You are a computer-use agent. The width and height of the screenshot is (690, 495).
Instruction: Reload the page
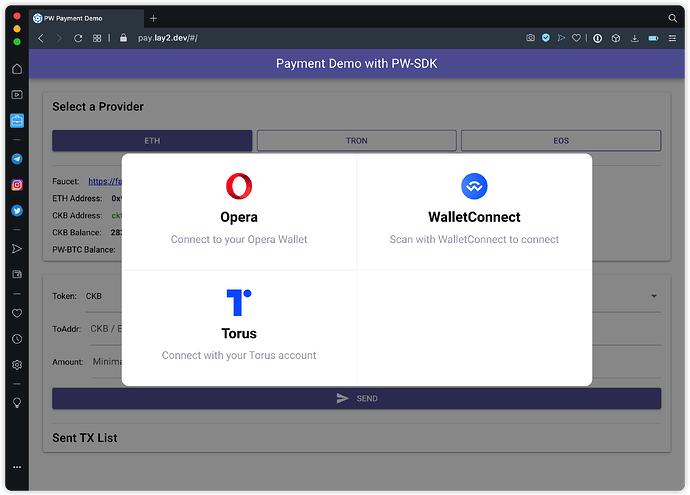(78, 38)
